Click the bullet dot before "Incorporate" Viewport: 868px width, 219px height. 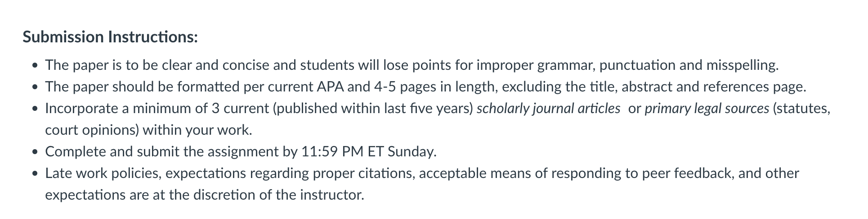[35, 109]
